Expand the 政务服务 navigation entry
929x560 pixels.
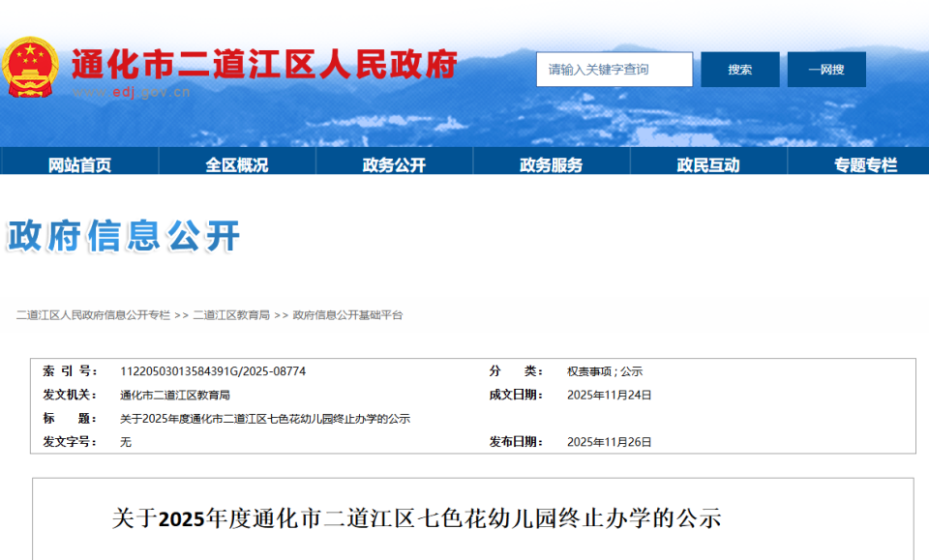coord(551,162)
